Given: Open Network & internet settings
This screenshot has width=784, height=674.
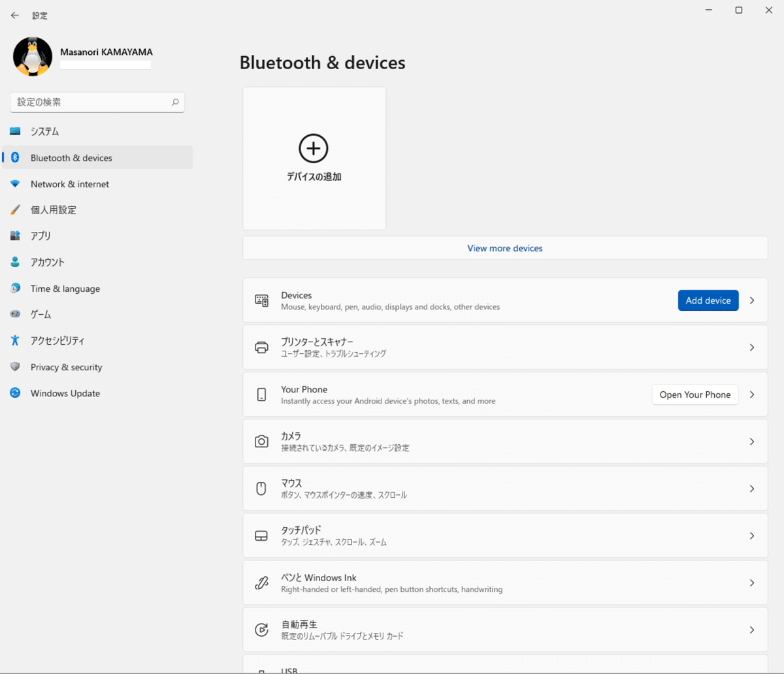Looking at the screenshot, I should point(70,184).
